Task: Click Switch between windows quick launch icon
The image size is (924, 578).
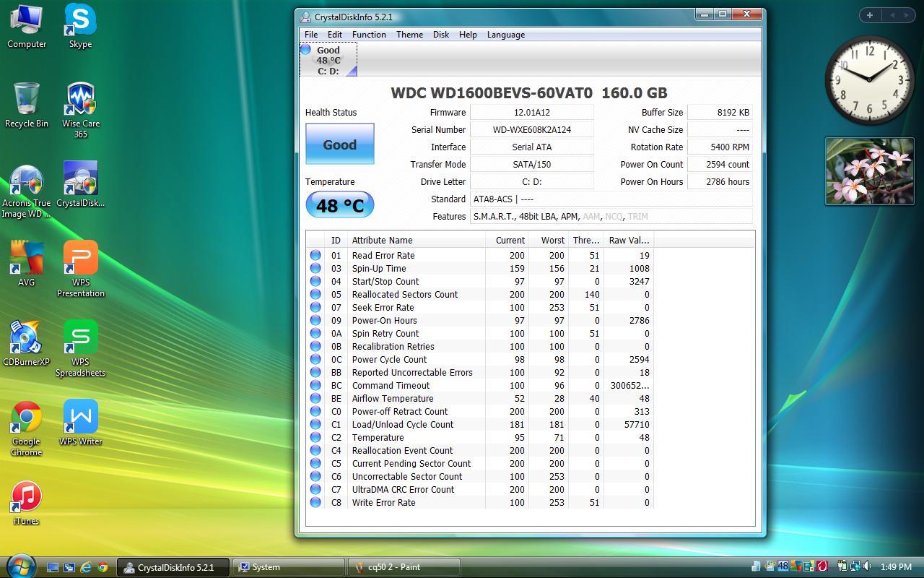Action: click(69, 567)
